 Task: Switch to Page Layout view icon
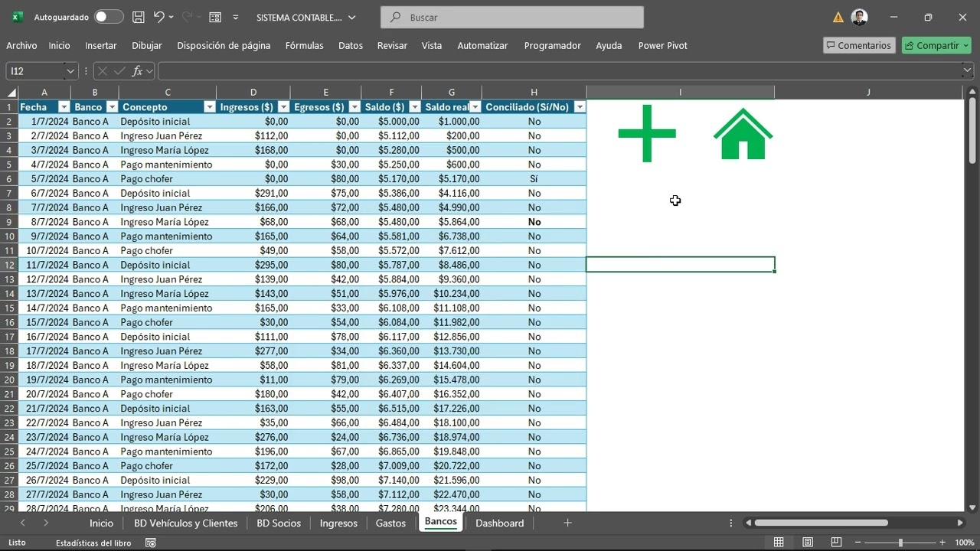pyautogui.click(x=808, y=543)
